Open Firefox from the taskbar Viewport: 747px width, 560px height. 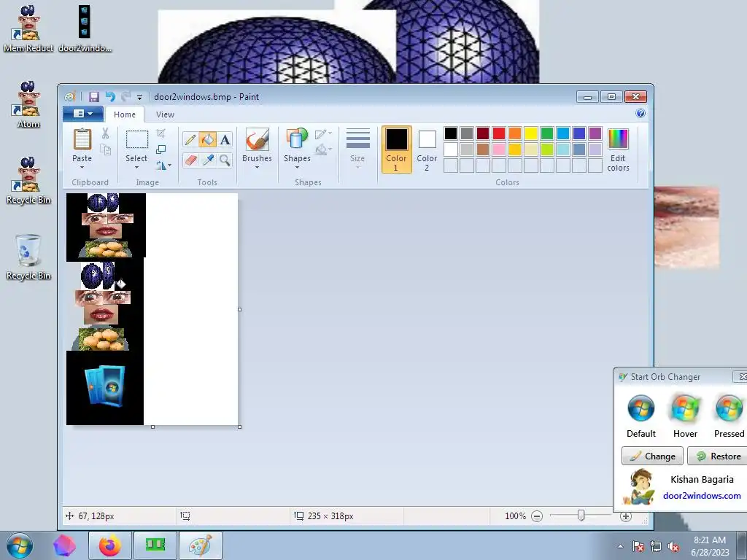pyautogui.click(x=110, y=545)
